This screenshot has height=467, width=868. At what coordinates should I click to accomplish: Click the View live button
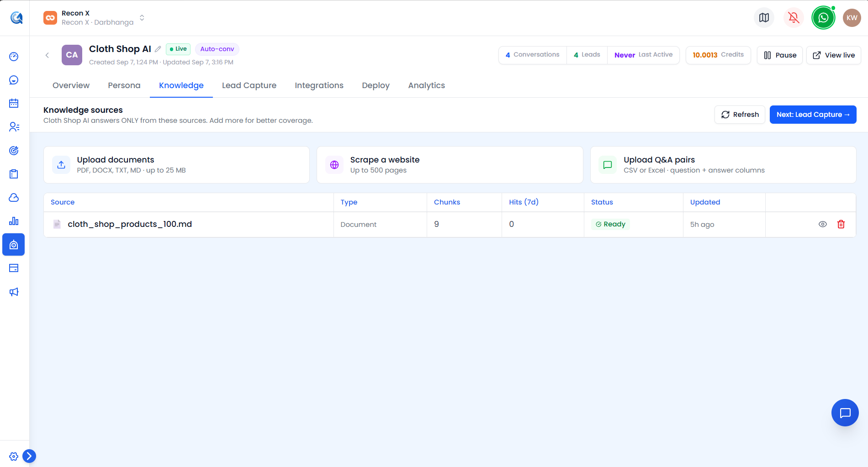coord(833,55)
